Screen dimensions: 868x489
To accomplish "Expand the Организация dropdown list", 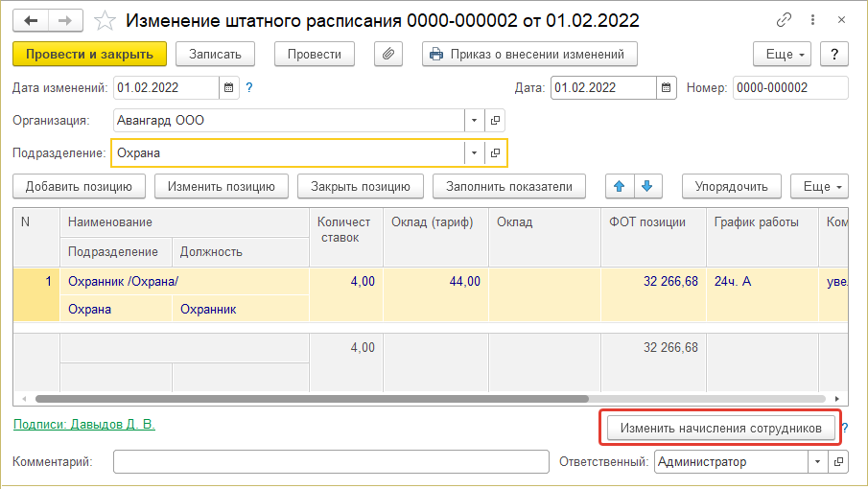I will 475,121.
